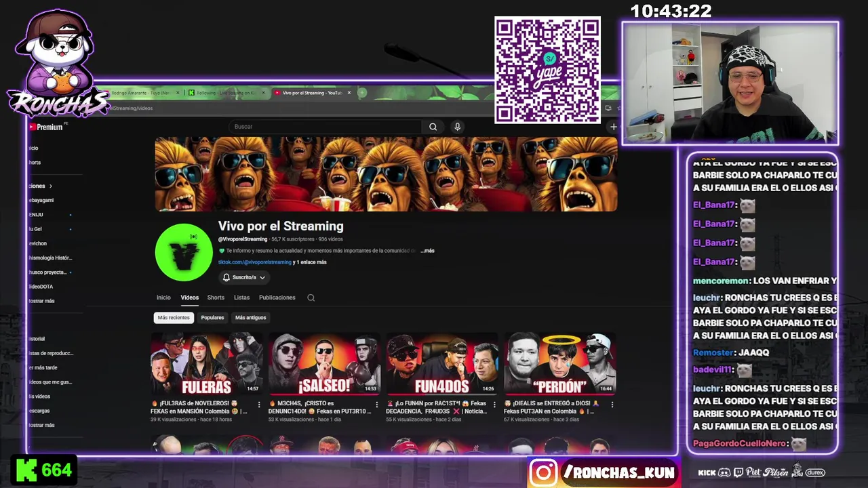Image resolution: width=868 pixels, height=488 pixels.
Task: Click the mencoremon username in chat
Action: tap(720, 281)
